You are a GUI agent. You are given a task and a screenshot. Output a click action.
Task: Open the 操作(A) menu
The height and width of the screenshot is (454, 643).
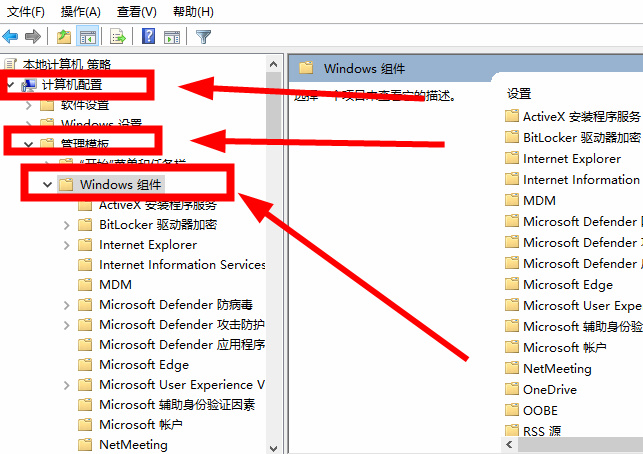point(80,12)
